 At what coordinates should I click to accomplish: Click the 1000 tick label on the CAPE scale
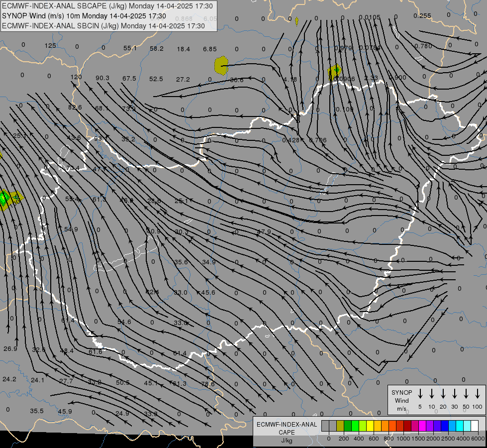click(403, 439)
